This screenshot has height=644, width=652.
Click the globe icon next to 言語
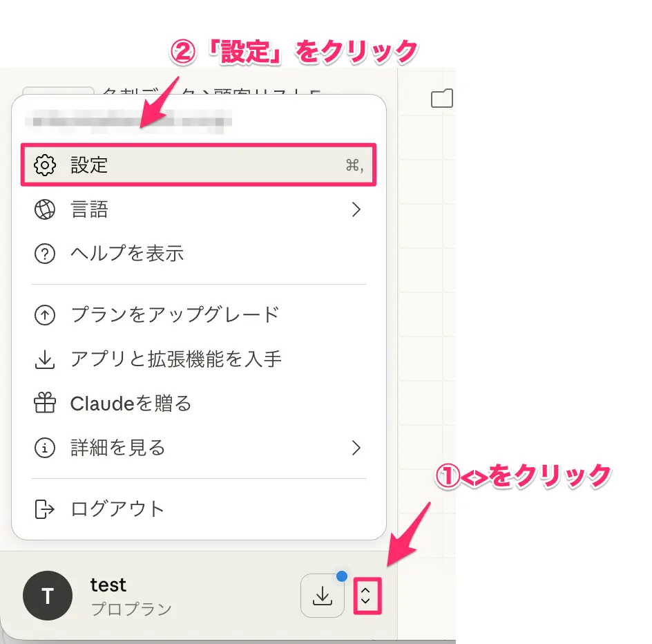pyautogui.click(x=44, y=209)
